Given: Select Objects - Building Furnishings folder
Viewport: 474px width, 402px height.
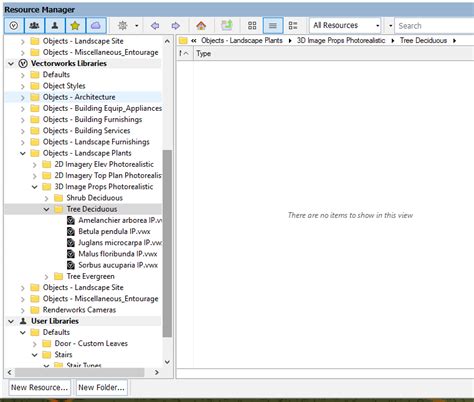Looking at the screenshot, I should coord(92,120).
